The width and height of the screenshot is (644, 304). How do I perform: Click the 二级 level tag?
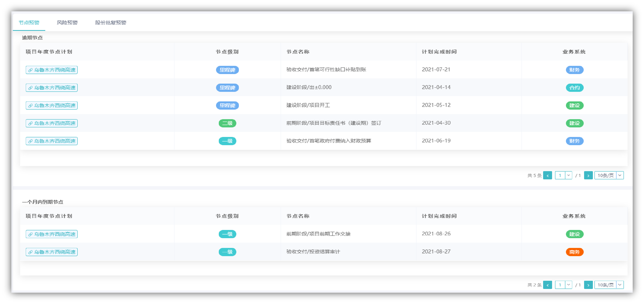point(227,123)
